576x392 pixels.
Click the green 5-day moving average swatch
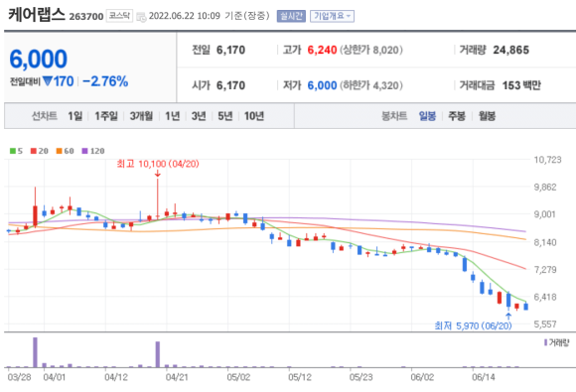pyautogui.click(x=13, y=151)
